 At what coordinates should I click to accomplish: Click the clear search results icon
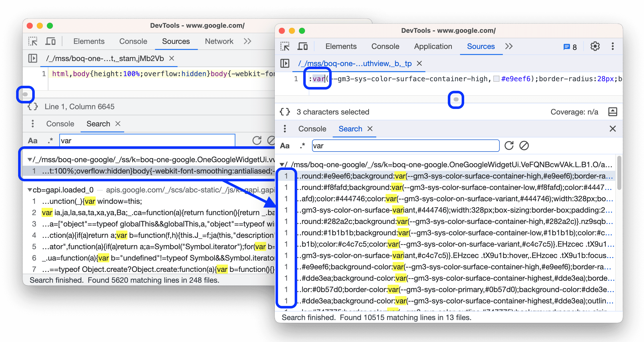click(x=525, y=146)
